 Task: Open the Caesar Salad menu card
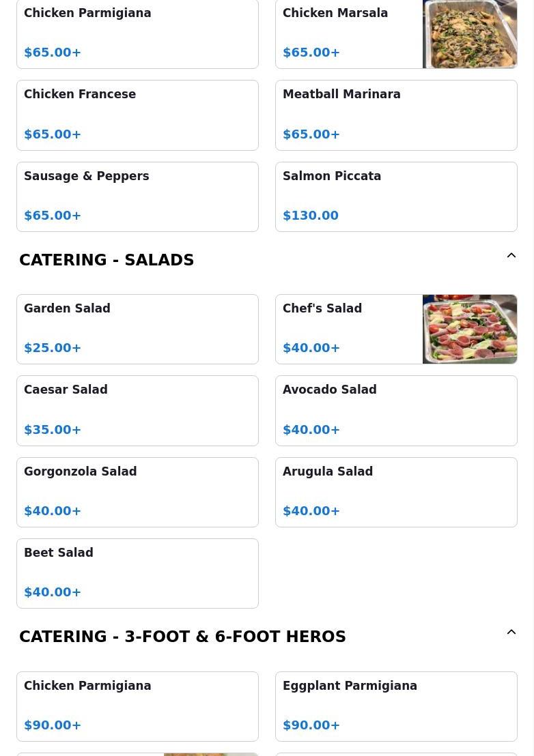(x=137, y=411)
